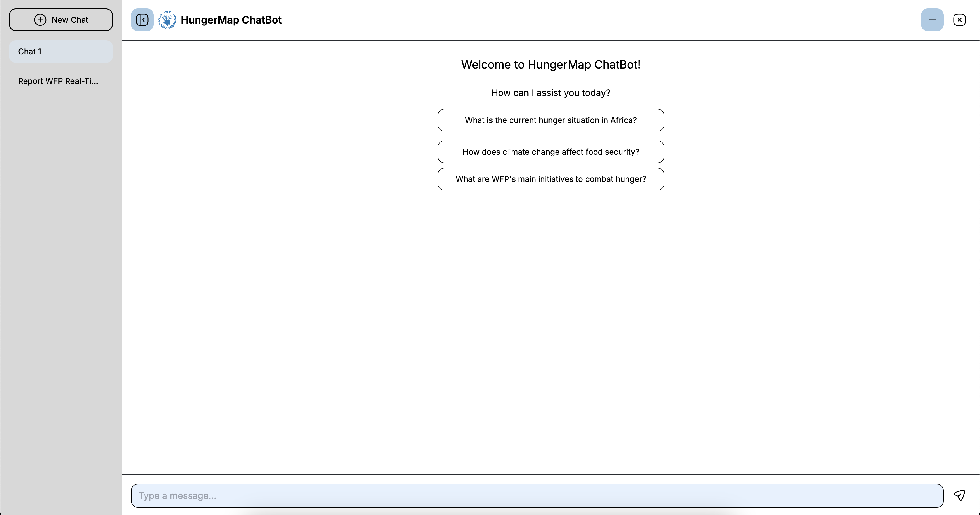The image size is (980, 515).
Task: Select 'What is the current hunger situation' option
Action: coord(551,120)
